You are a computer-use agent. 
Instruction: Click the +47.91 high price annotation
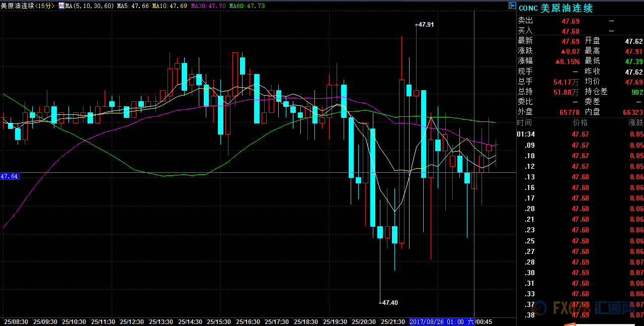(424, 24)
